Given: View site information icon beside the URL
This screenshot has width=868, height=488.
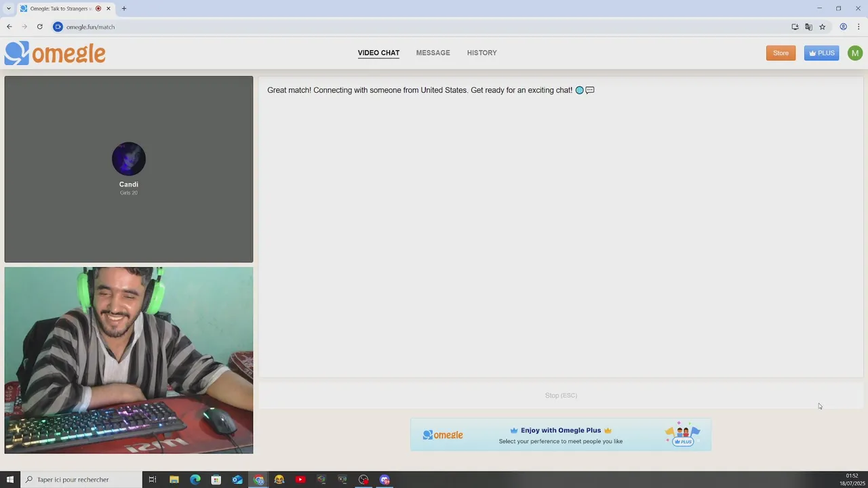Looking at the screenshot, I should [58, 26].
